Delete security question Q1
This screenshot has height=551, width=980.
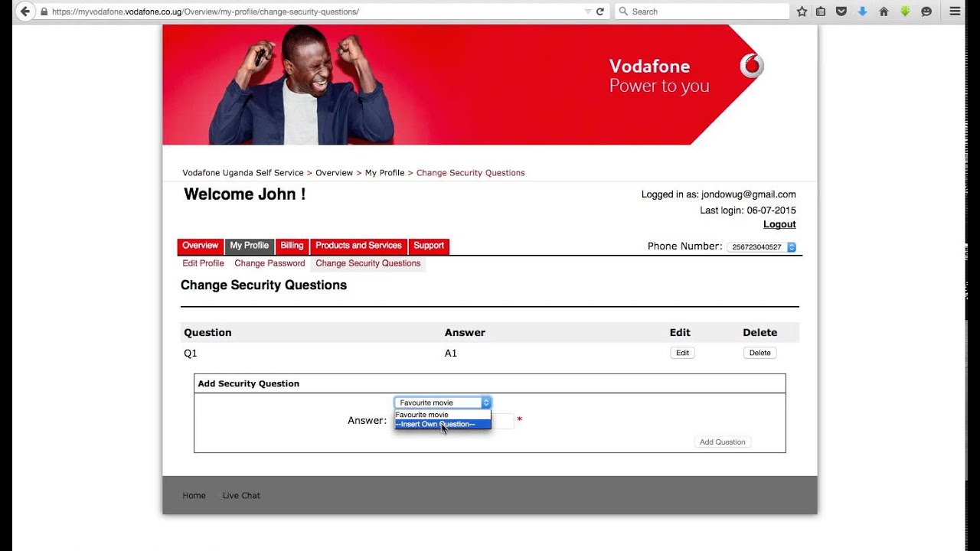(x=759, y=353)
